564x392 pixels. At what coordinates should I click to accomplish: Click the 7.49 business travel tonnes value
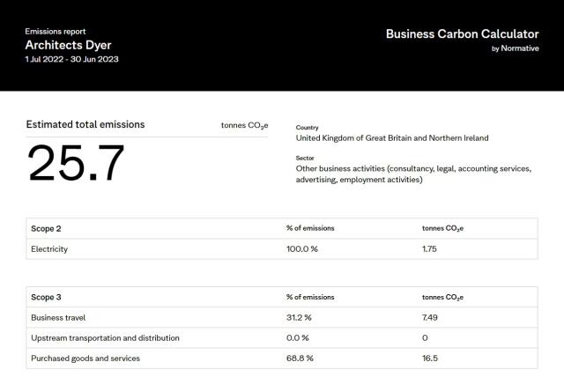pyautogui.click(x=430, y=317)
